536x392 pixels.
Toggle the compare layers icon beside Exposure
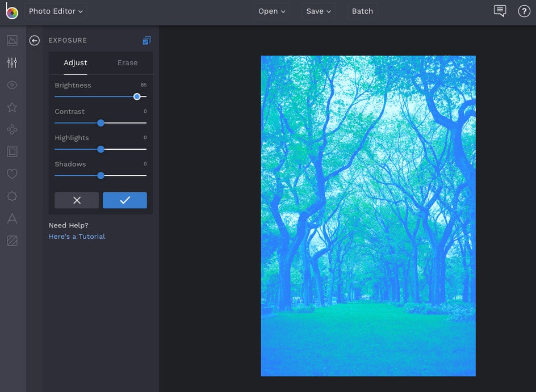147,40
